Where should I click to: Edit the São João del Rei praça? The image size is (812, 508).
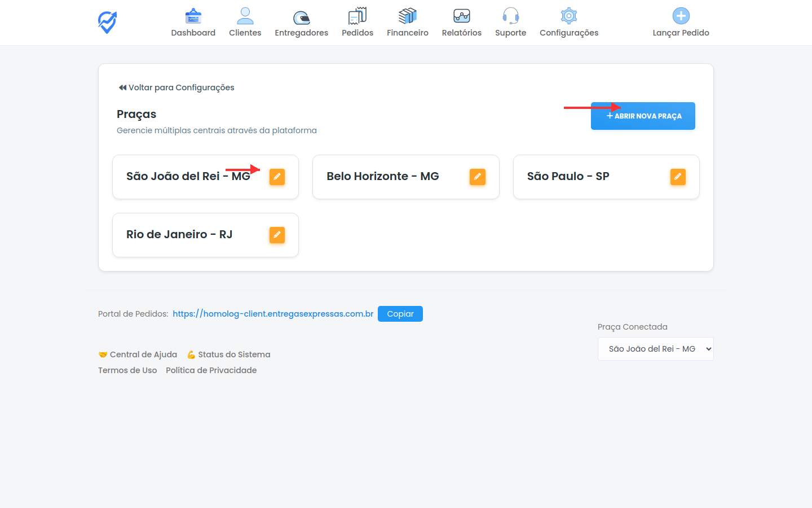tap(277, 177)
